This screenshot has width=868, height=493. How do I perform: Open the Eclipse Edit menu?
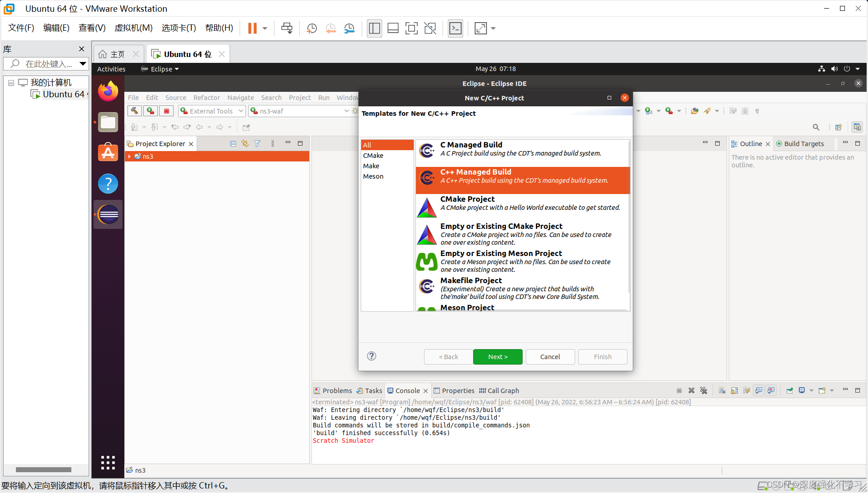point(152,98)
